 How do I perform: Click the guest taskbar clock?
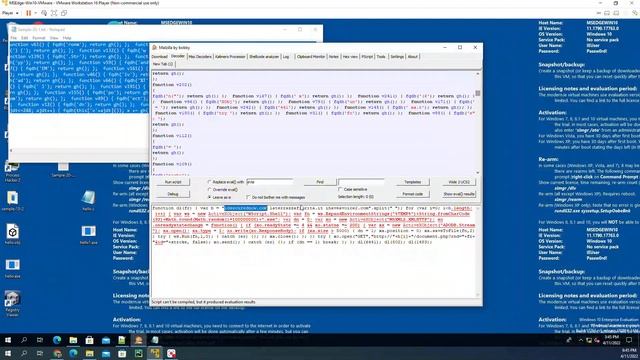pos(611,340)
